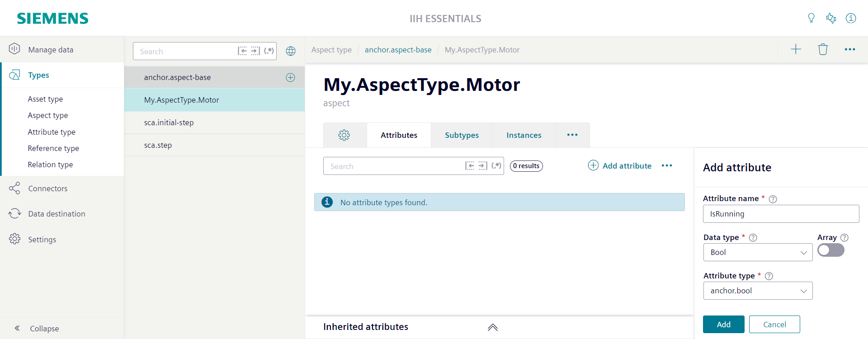Image resolution: width=868 pixels, height=339 pixels.
Task: Open the extensions puzzle icon in header
Action: pos(831,18)
